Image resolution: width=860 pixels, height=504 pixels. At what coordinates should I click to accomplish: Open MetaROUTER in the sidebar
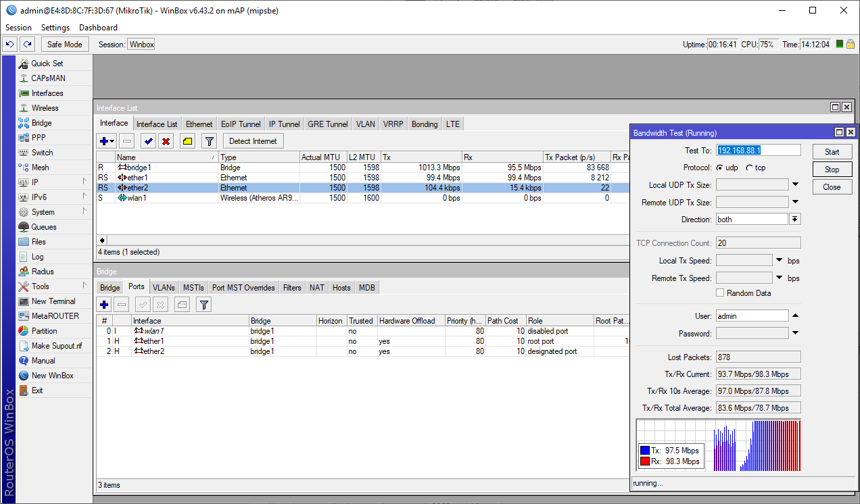pyautogui.click(x=55, y=316)
